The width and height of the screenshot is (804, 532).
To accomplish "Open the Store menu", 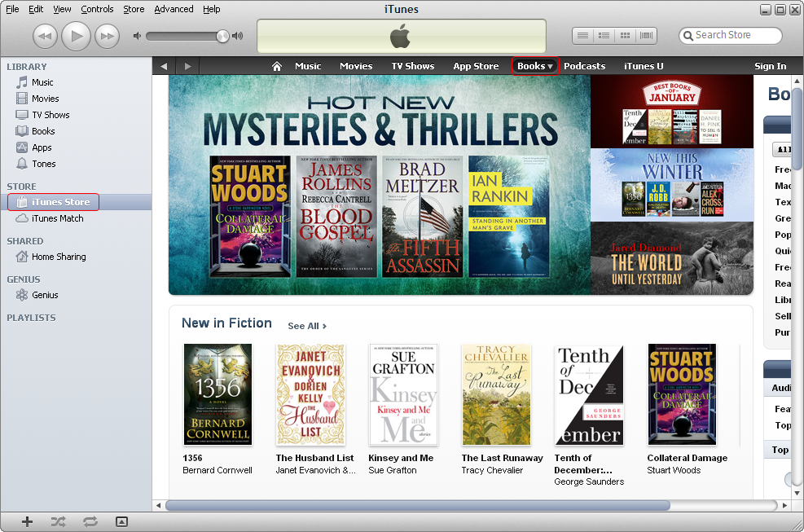I will coord(134,9).
